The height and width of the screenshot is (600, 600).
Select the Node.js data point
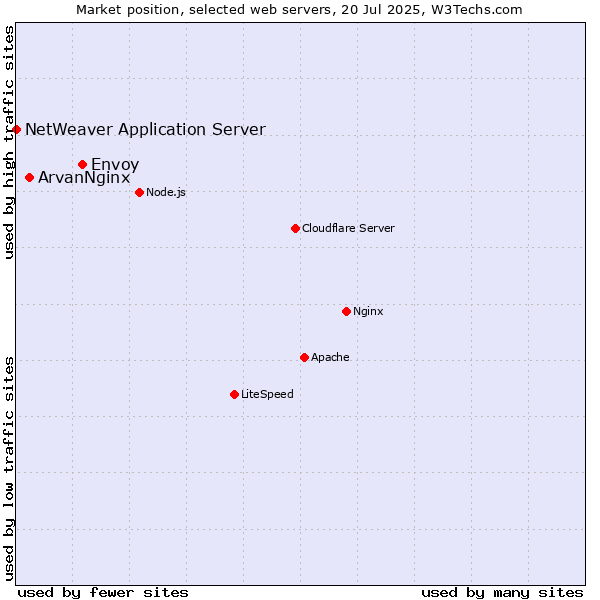(x=139, y=192)
